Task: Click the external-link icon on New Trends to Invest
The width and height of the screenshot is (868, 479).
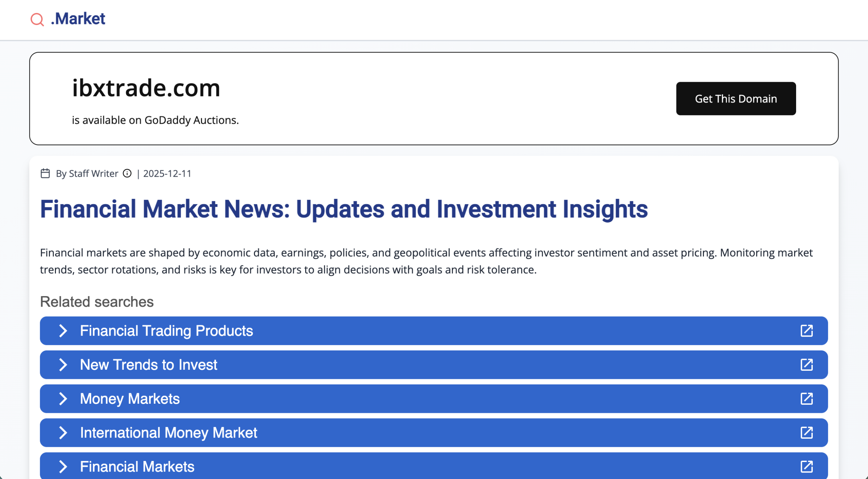Action: 807,365
